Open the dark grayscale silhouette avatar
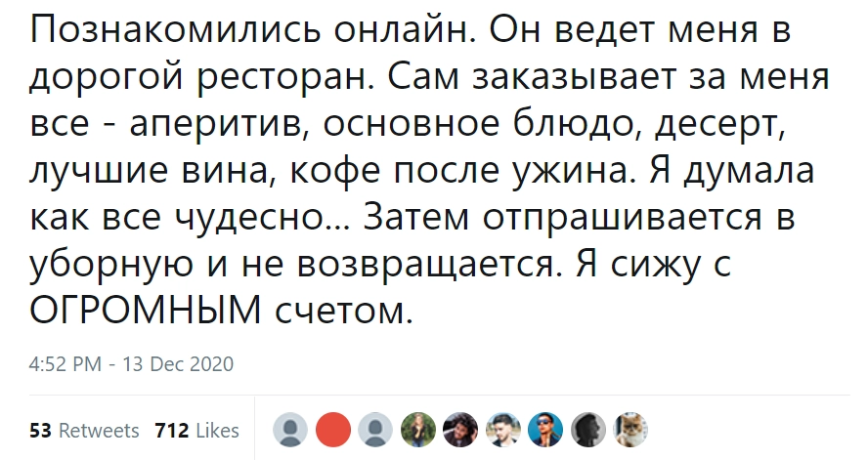The image size is (868, 460). click(x=586, y=429)
